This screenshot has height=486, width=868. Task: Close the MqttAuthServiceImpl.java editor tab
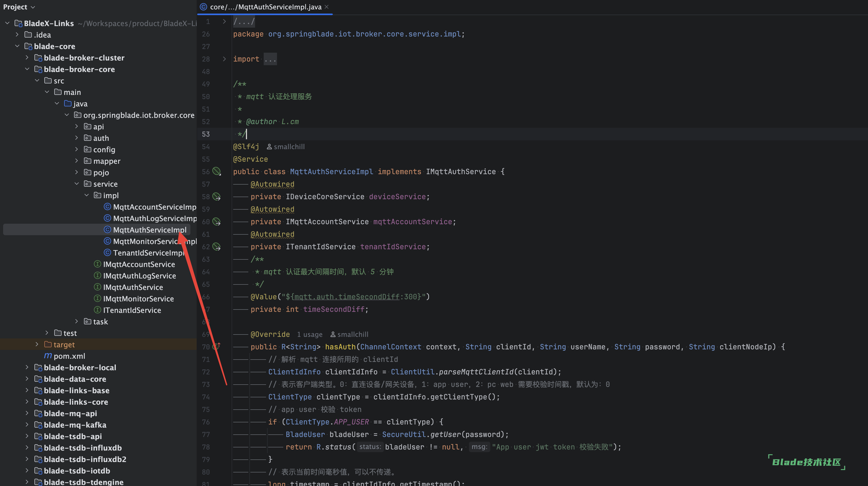pos(327,7)
